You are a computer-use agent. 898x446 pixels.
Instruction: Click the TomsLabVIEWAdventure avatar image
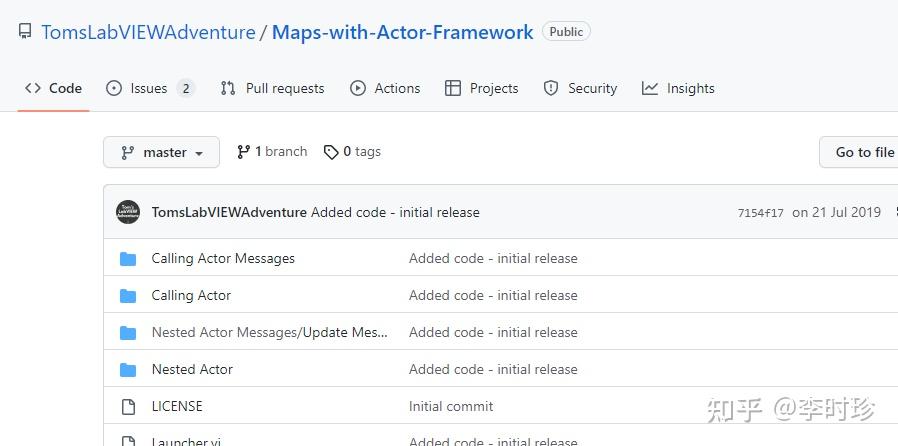pyautogui.click(x=128, y=212)
